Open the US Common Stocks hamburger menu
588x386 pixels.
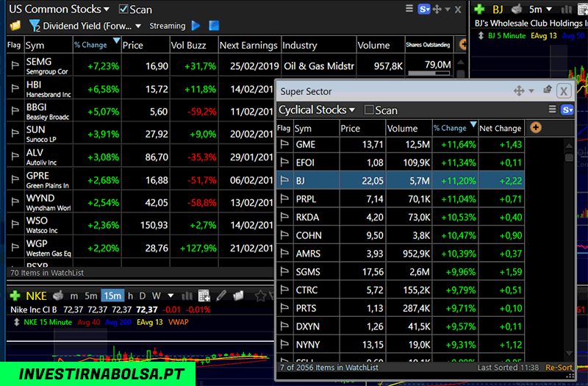coord(409,9)
